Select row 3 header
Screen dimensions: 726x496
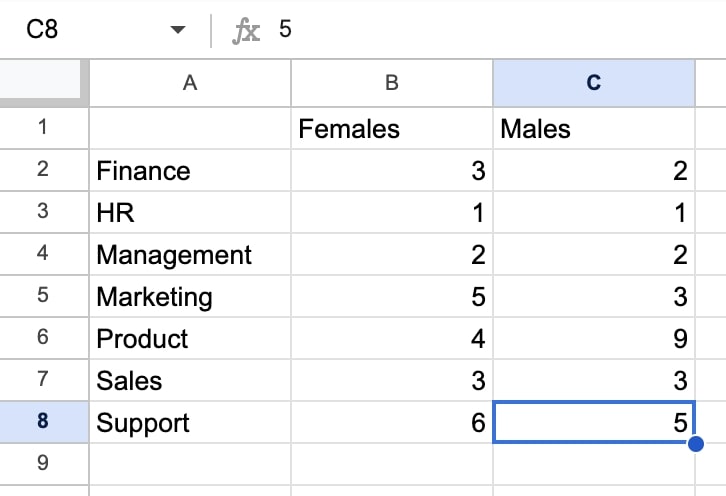point(43,212)
